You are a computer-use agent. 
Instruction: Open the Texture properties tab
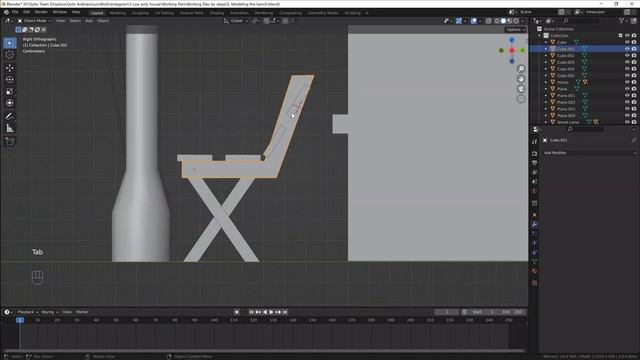[535, 283]
